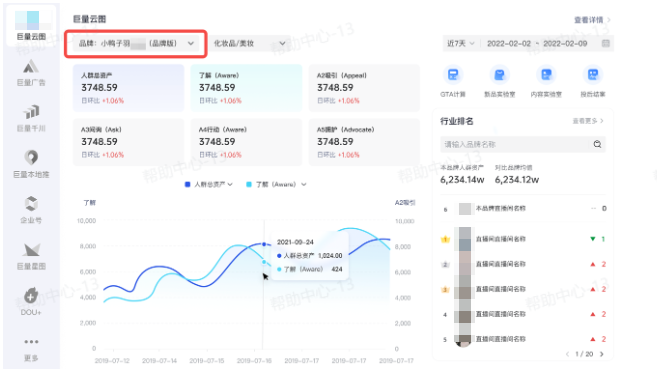Open 巨量千川 from the sidebar

31,119
